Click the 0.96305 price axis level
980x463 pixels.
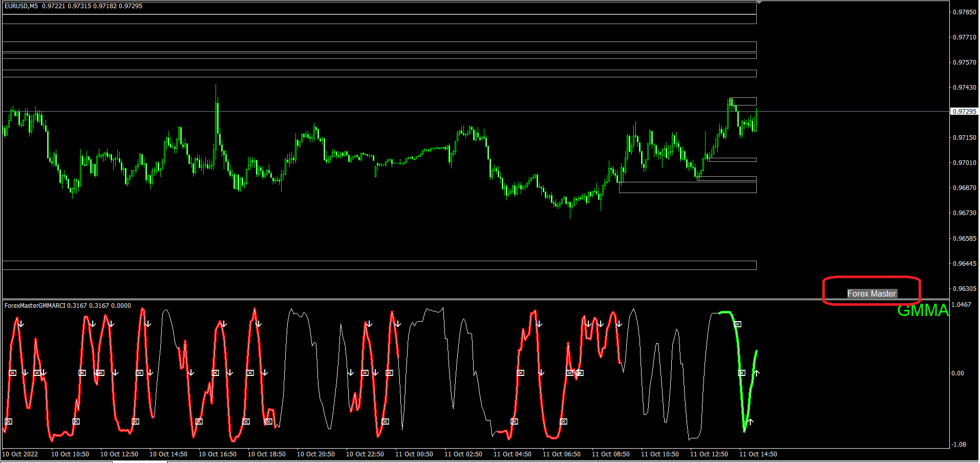(x=965, y=289)
